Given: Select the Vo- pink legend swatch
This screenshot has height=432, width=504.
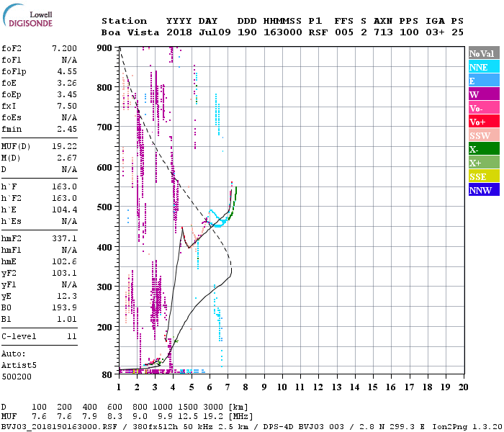Looking at the screenshot, I should 484,108.
